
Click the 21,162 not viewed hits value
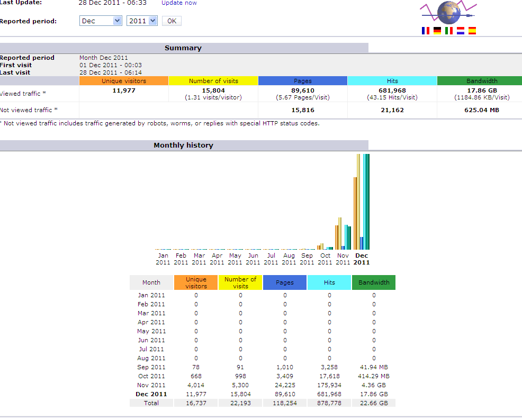(x=392, y=110)
